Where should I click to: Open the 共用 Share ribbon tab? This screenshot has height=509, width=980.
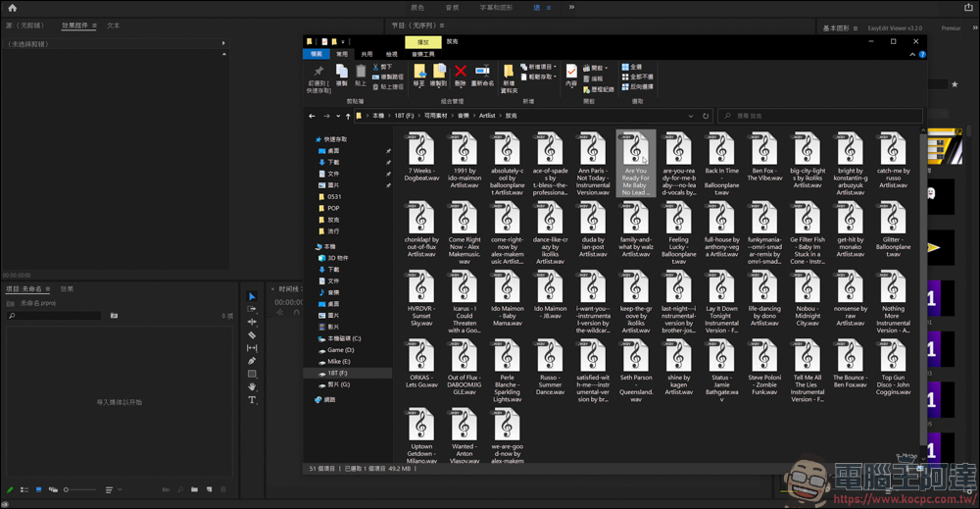coord(367,54)
